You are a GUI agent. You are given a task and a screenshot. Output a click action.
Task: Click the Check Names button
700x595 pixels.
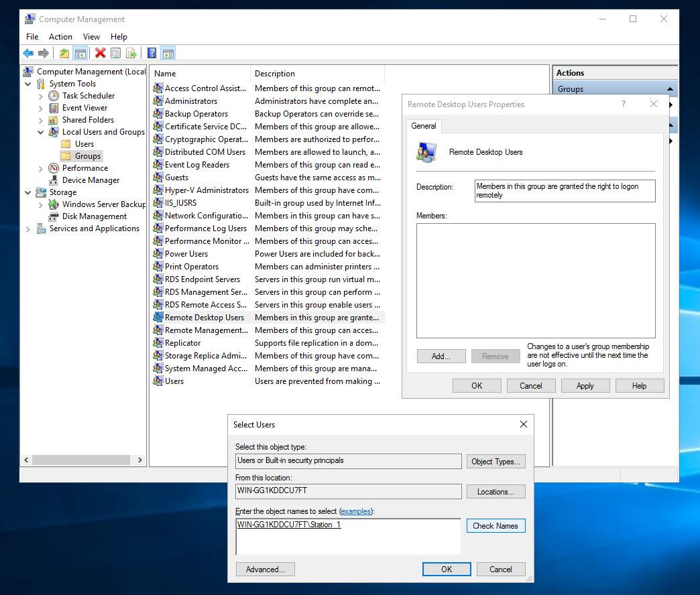click(495, 526)
